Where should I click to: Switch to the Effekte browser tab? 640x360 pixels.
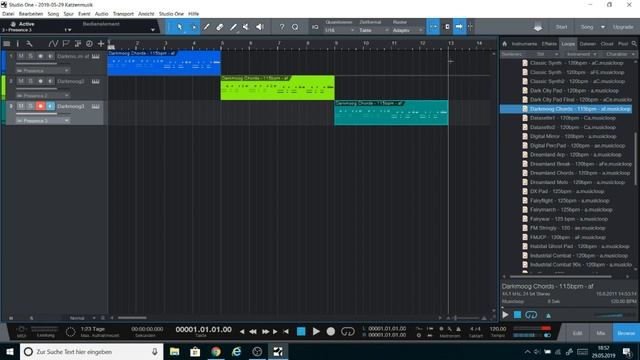coord(549,44)
